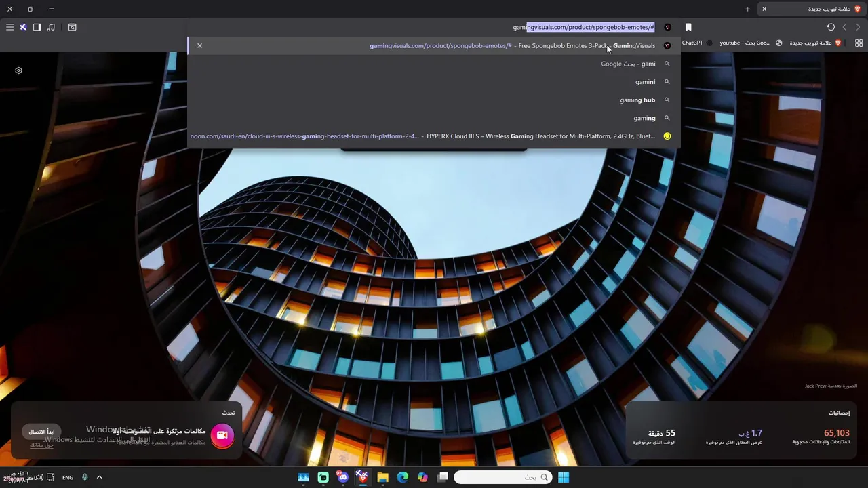
Task: Go back using the left chevron
Action: pyautogui.click(x=844, y=27)
